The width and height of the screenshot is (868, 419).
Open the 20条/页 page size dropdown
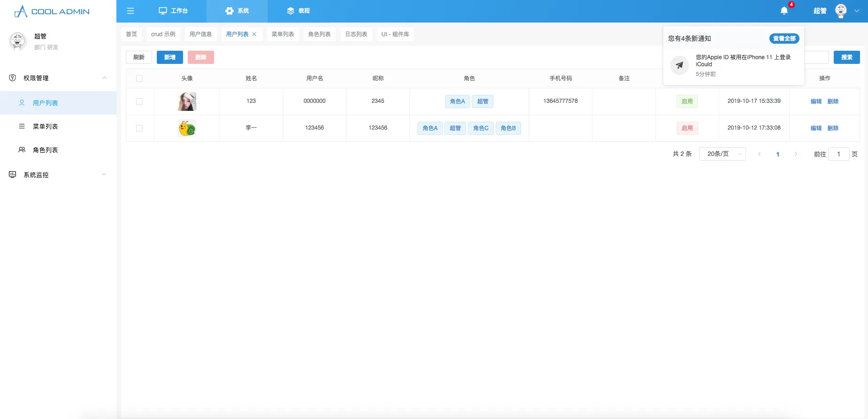[x=722, y=154]
